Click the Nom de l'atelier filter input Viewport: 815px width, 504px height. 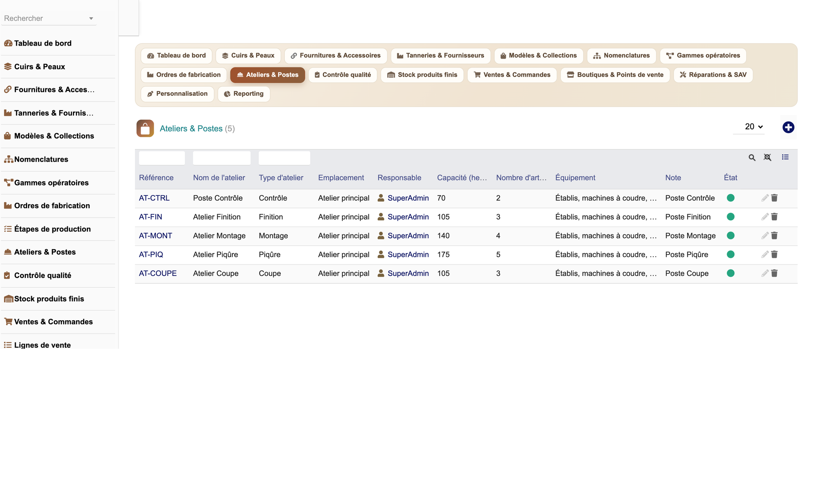pyautogui.click(x=222, y=158)
